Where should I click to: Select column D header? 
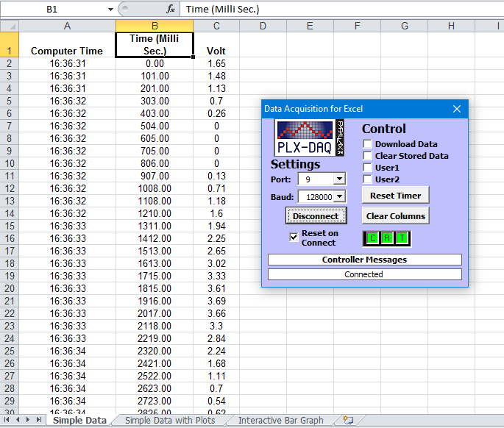[263, 26]
